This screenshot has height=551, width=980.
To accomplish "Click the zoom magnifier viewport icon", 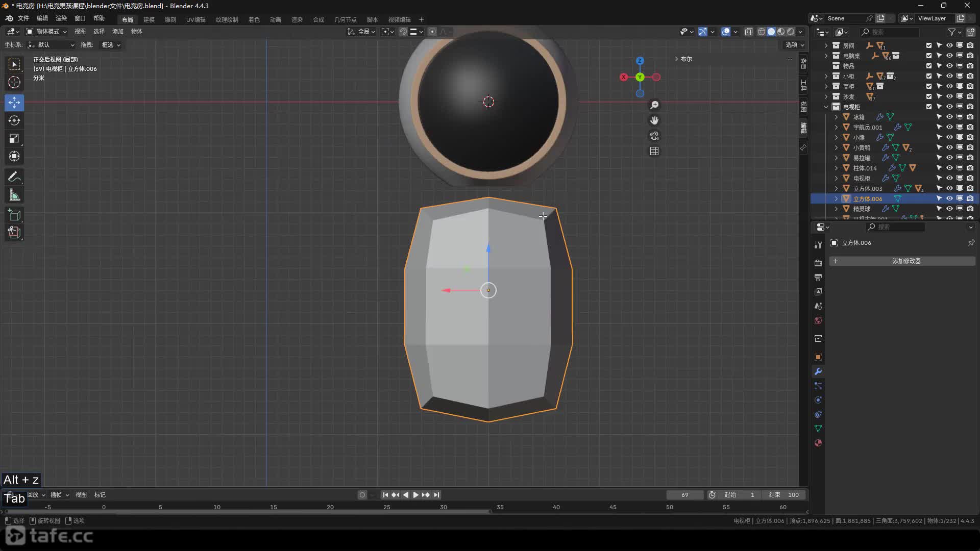I will [x=654, y=105].
